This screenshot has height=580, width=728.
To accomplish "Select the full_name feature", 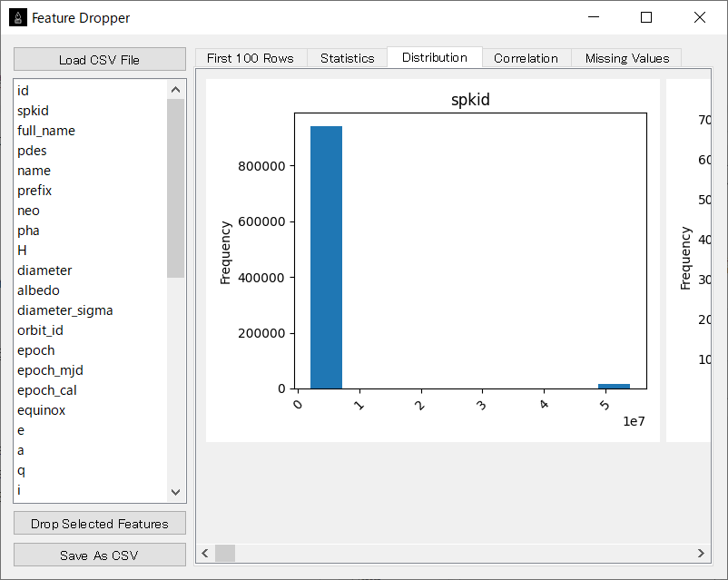I will [91, 131].
